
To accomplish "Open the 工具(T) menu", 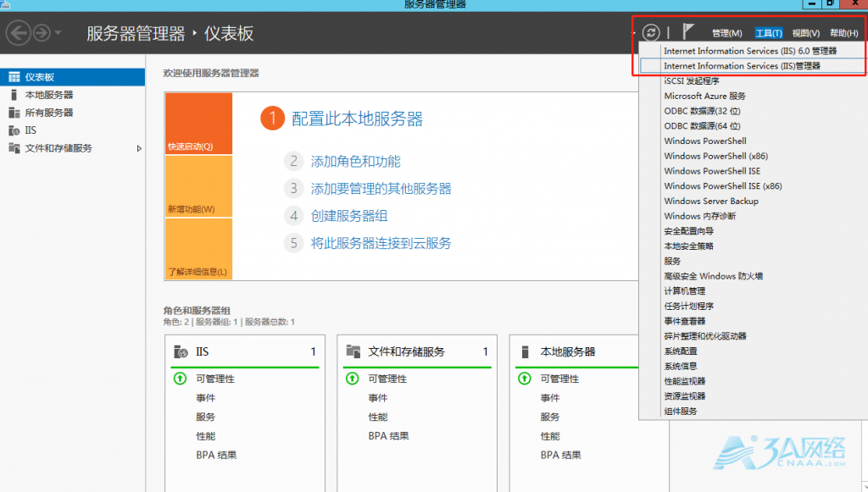I will (x=768, y=33).
